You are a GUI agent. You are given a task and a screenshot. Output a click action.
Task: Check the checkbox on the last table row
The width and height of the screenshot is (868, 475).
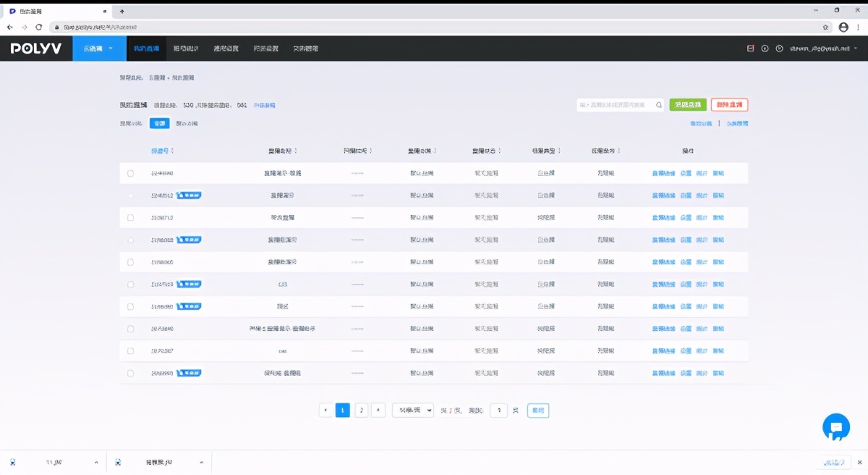131,374
